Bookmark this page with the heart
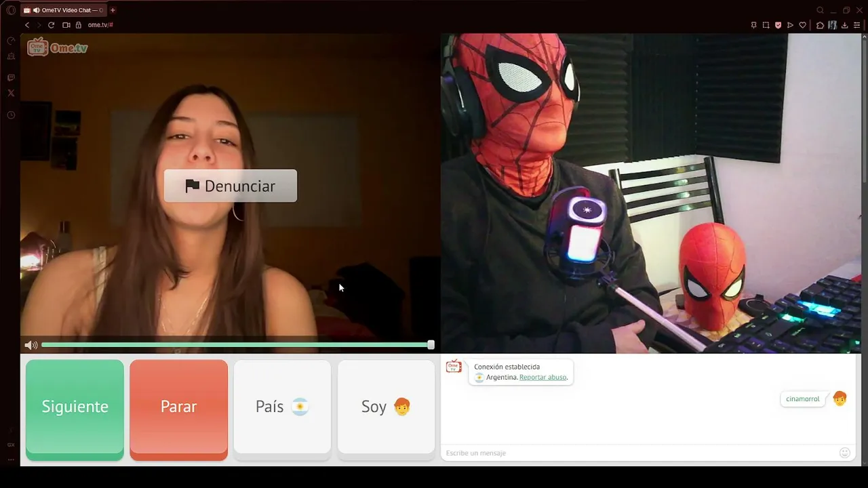This screenshot has width=868, height=488. click(x=802, y=25)
